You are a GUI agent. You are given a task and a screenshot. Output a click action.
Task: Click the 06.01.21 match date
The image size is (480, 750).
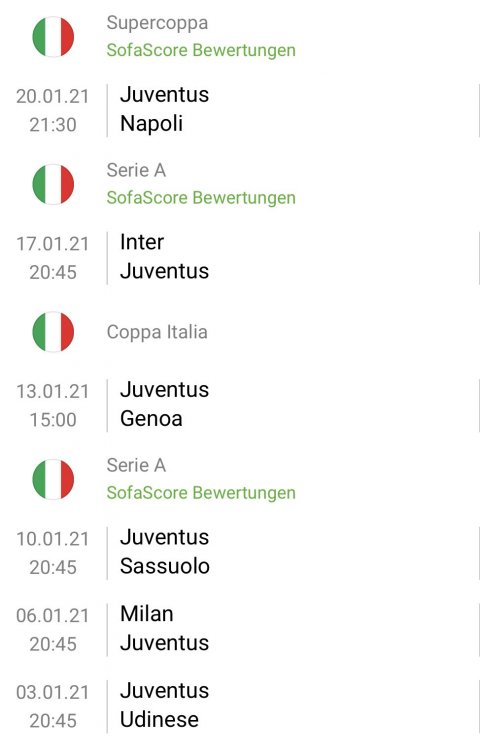click(x=53, y=615)
